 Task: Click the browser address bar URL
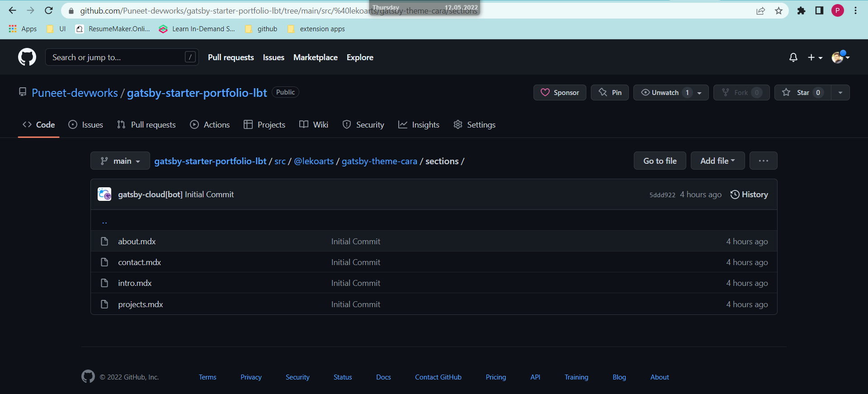tap(278, 11)
